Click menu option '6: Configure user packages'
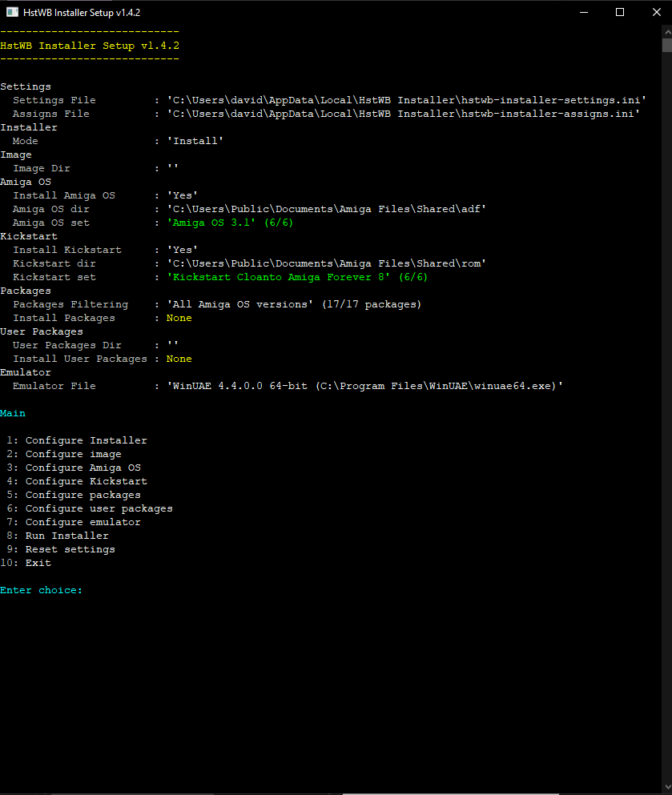The height and width of the screenshot is (795, 672). click(89, 509)
